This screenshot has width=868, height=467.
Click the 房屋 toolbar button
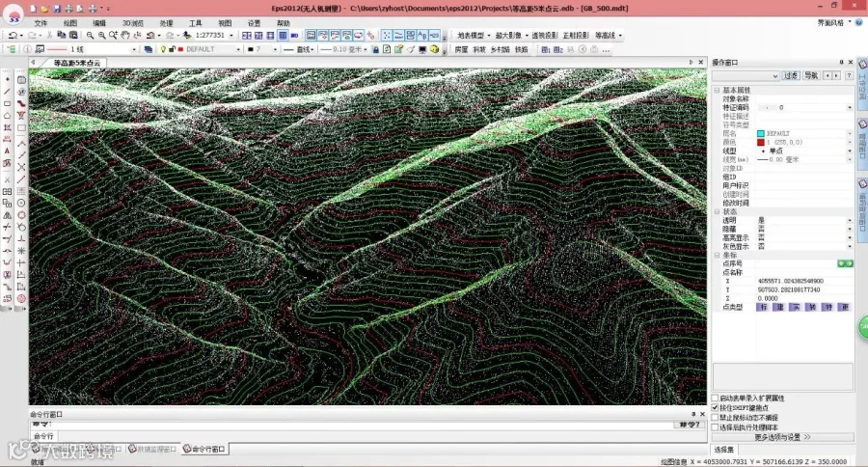pos(461,49)
